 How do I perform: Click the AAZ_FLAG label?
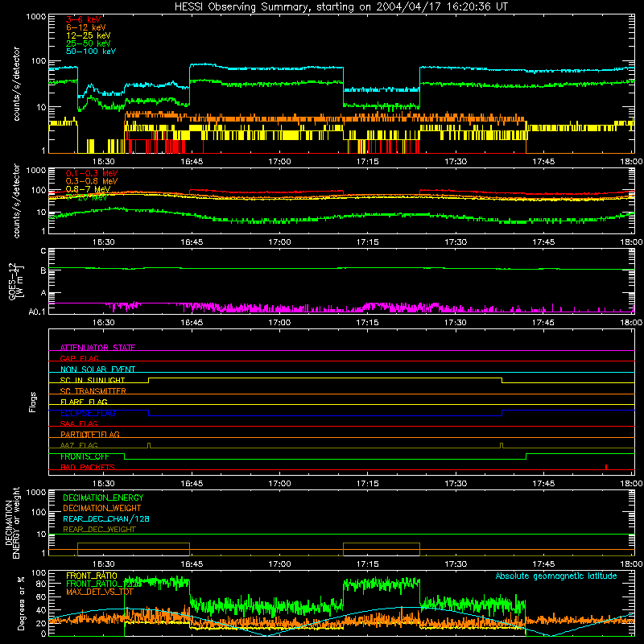point(79,445)
